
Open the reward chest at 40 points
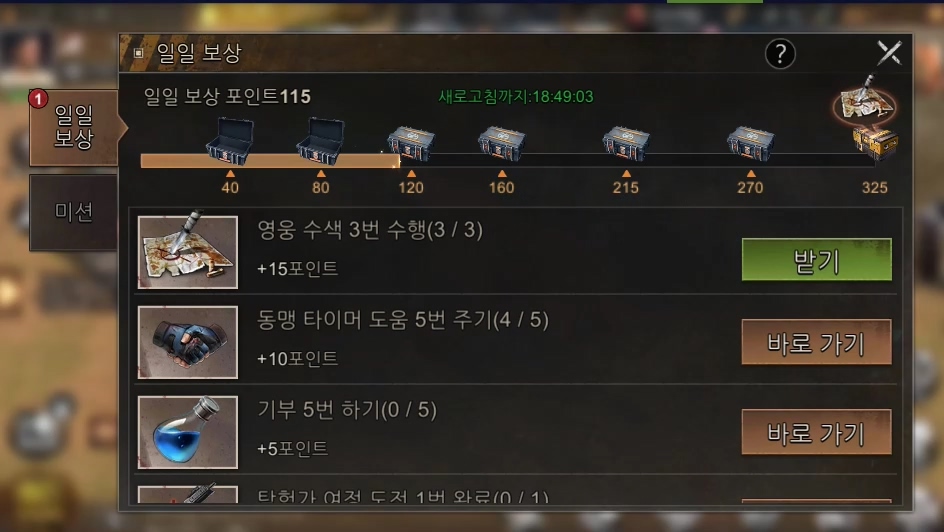click(x=229, y=141)
